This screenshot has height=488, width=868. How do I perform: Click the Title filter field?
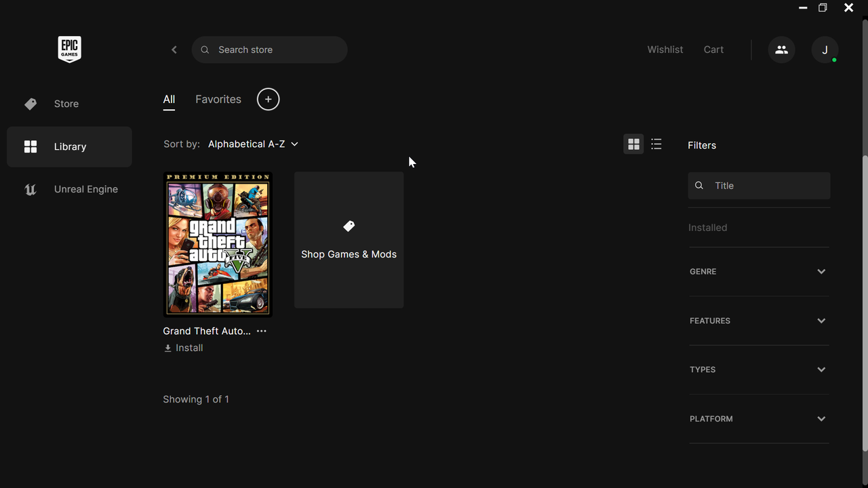759,185
